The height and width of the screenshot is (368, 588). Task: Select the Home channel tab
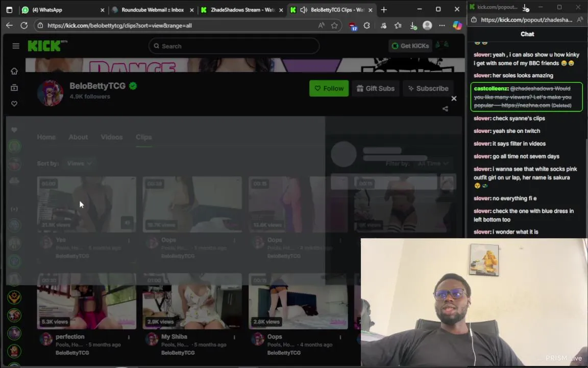pyautogui.click(x=46, y=137)
